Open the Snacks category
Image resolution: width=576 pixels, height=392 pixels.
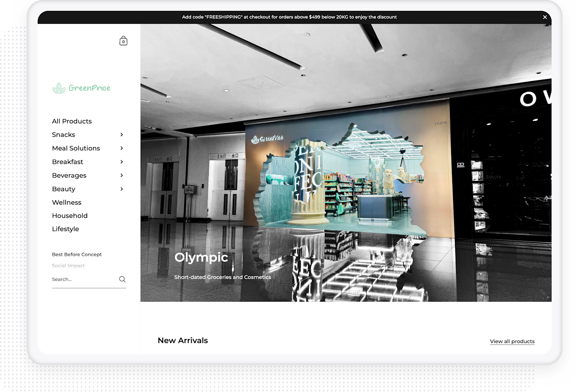click(63, 135)
